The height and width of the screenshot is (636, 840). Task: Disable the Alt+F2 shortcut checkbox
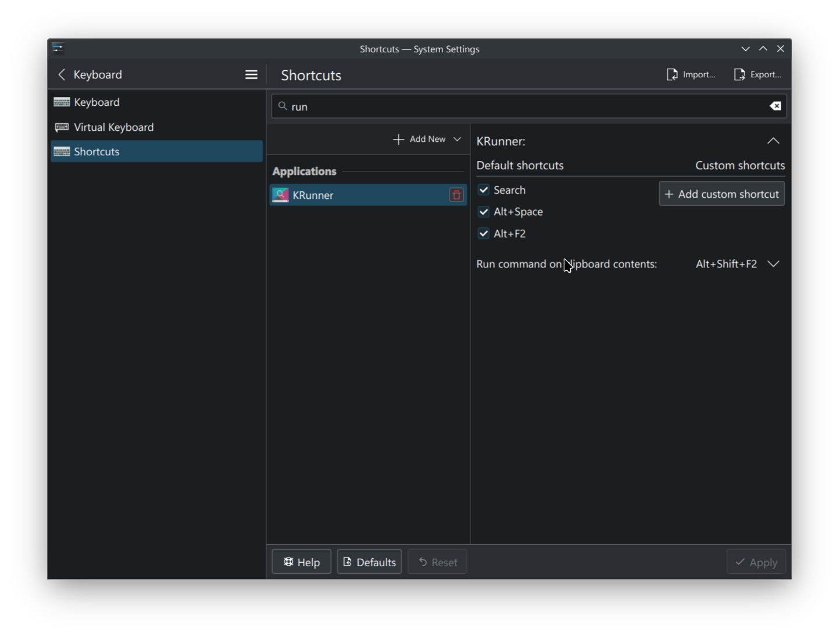484,234
